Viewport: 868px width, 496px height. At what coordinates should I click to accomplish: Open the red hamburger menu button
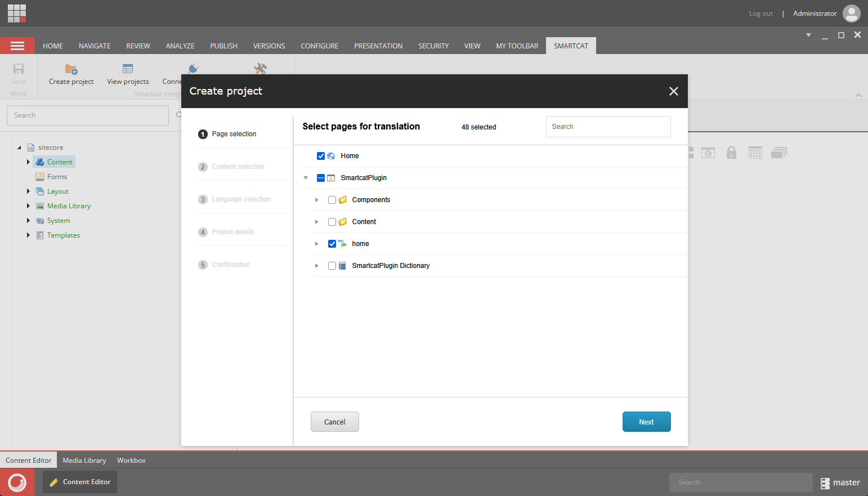[17, 46]
